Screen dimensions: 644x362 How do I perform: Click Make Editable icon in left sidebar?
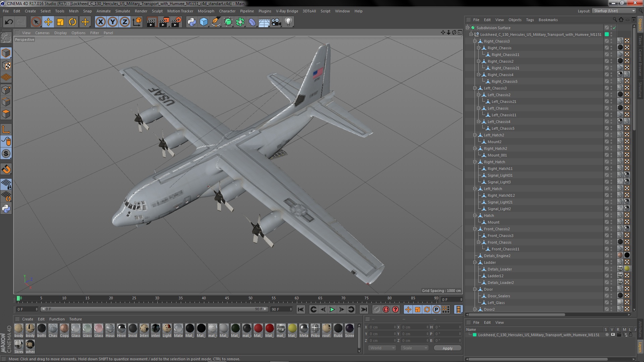pyautogui.click(x=6, y=38)
